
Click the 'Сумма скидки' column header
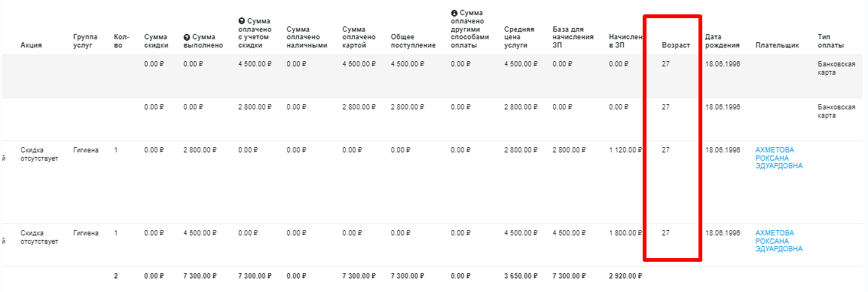[156, 41]
